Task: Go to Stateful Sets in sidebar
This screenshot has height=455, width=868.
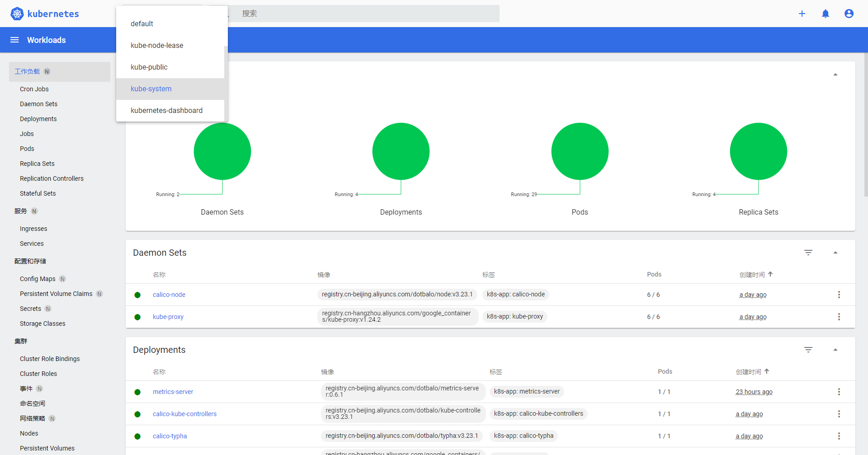Action: (38, 193)
